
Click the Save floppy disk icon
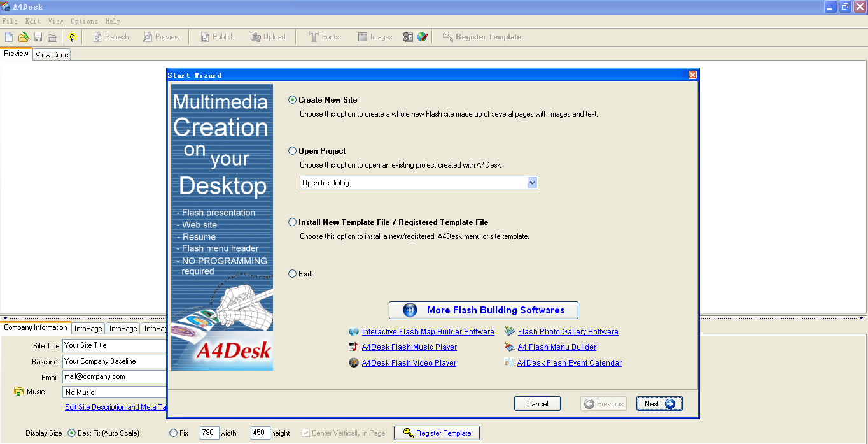(x=38, y=37)
